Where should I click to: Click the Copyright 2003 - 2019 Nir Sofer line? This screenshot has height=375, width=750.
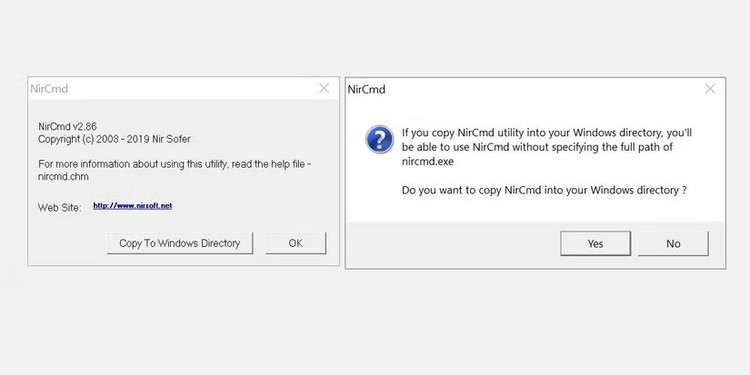(114, 139)
